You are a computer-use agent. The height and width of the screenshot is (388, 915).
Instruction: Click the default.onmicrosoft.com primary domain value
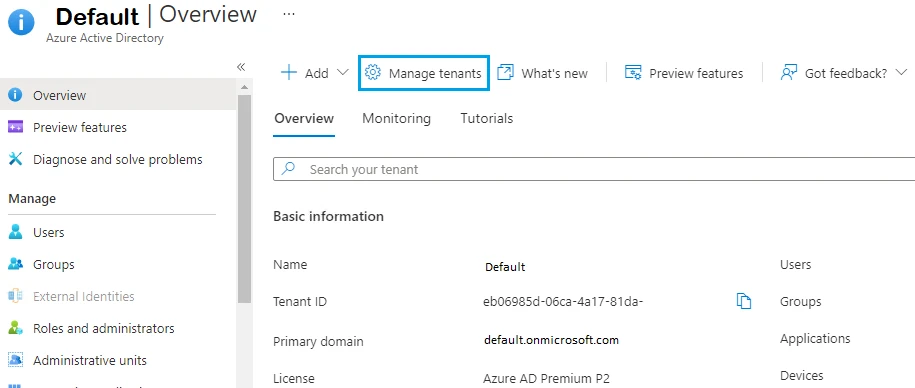551,340
